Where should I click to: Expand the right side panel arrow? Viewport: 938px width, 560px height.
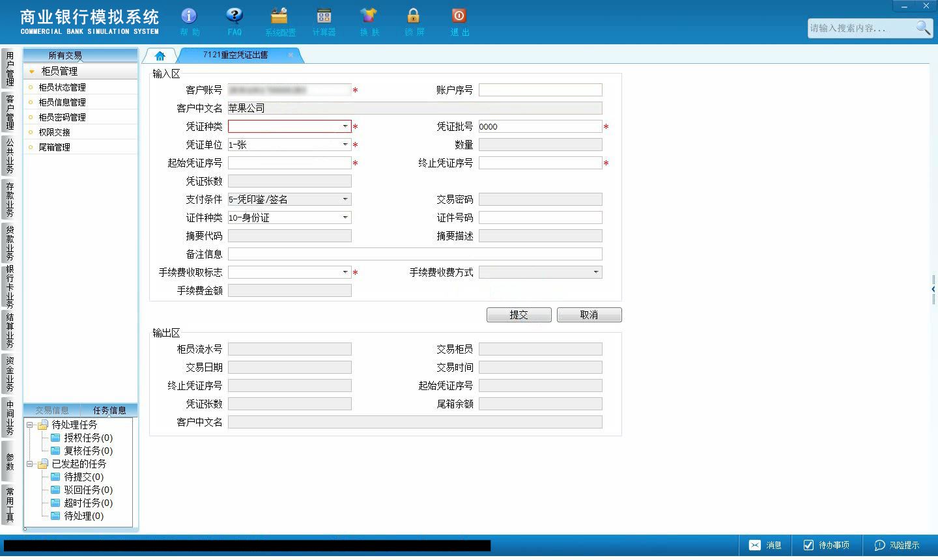pos(933,289)
